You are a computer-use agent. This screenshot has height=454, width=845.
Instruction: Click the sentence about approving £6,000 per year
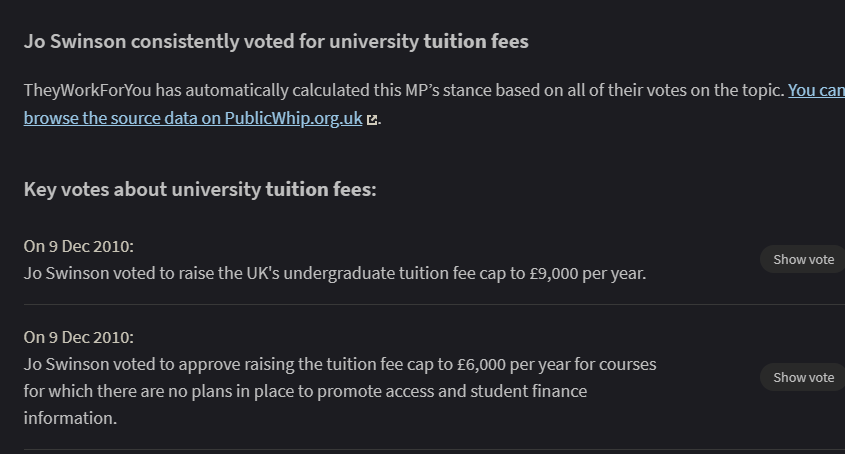[x=340, y=391]
